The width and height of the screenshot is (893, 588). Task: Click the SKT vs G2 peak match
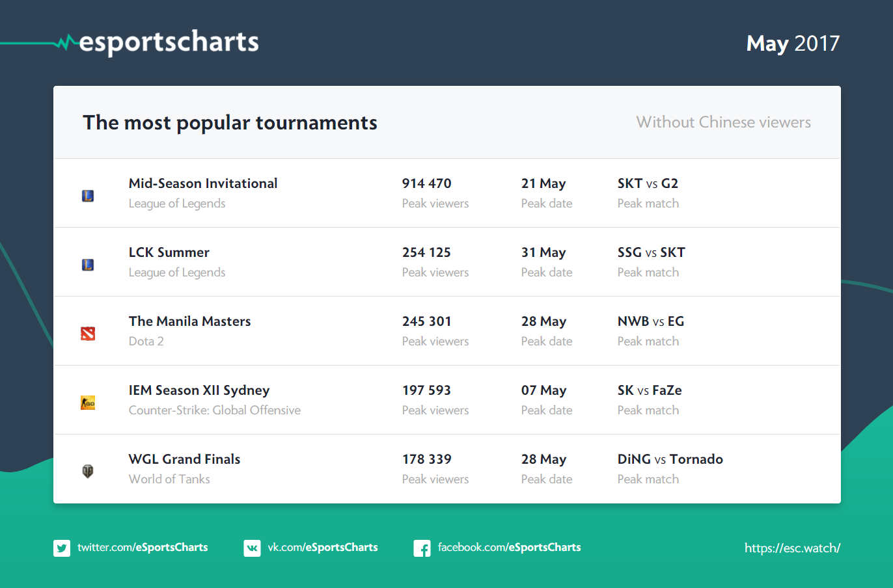click(648, 183)
